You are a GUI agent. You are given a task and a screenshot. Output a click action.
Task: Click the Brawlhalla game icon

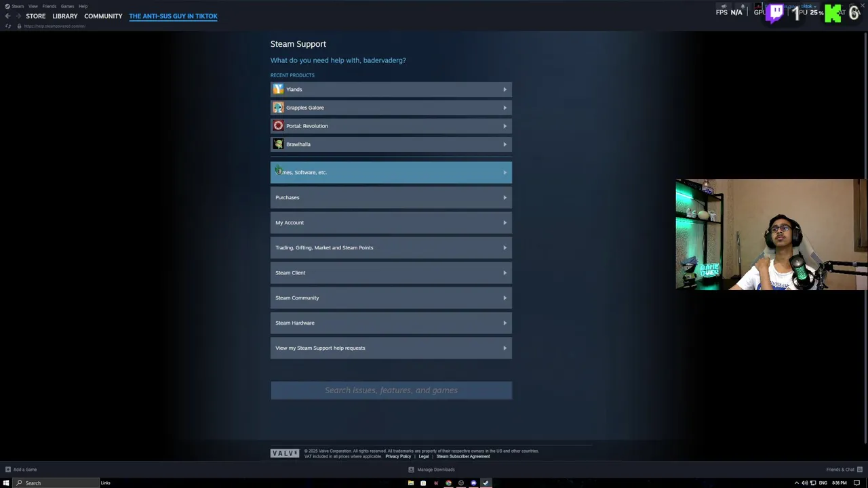point(278,144)
